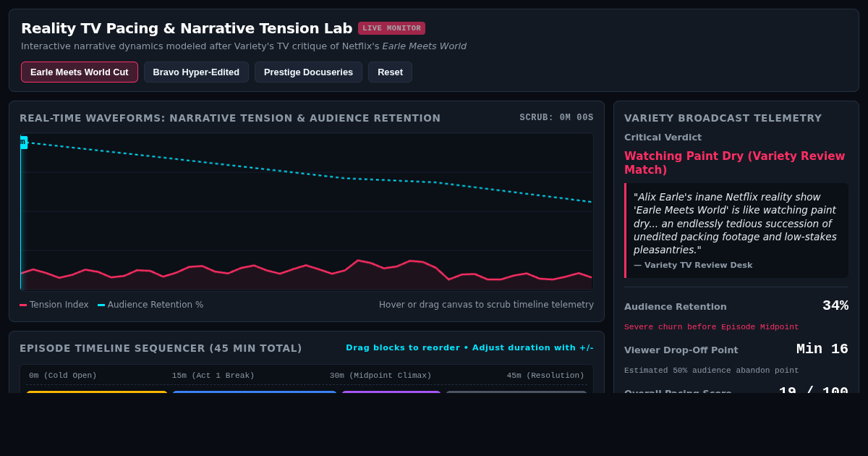Click the 'Severe churn before Episode Midpoint' note
Viewport: 868px width, 456px height.
coord(712,327)
